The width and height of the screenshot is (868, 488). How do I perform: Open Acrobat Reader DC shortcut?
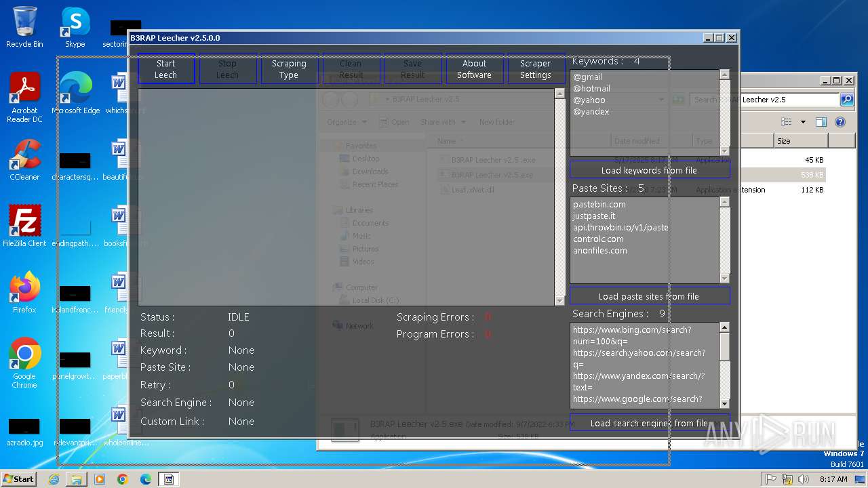pyautogui.click(x=24, y=98)
